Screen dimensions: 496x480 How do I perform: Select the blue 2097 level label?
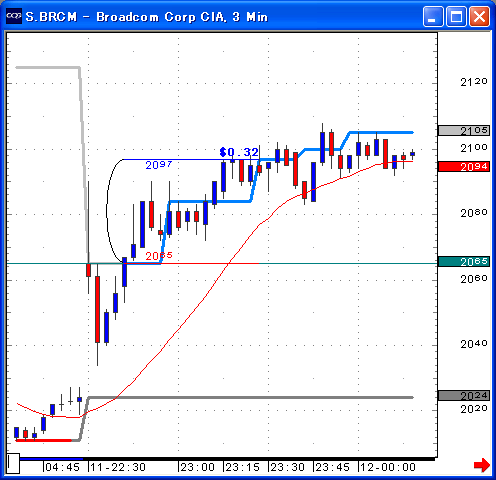click(159, 165)
